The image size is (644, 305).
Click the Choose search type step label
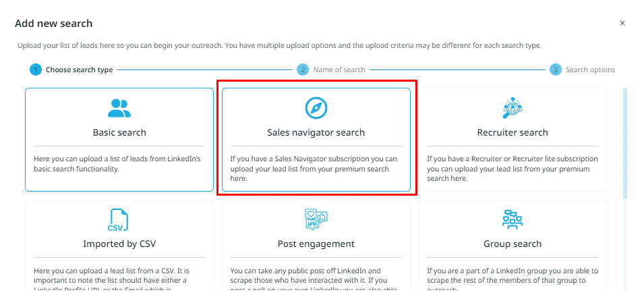pyautogui.click(x=80, y=70)
